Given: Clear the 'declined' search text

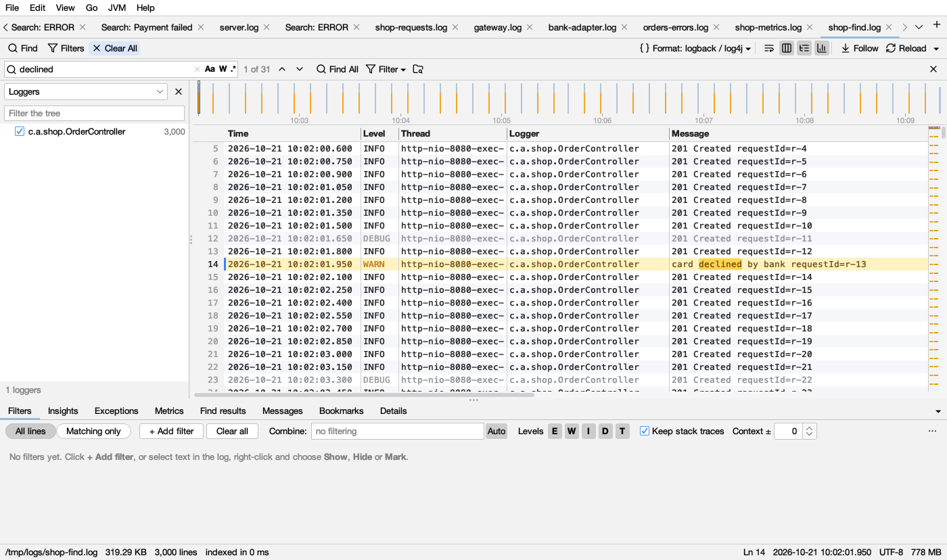Looking at the screenshot, I should (x=197, y=69).
